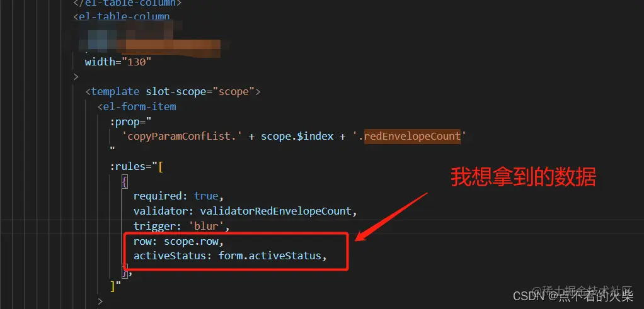Click the el-table-column opening tag

pyautogui.click(x=121, y=17)
